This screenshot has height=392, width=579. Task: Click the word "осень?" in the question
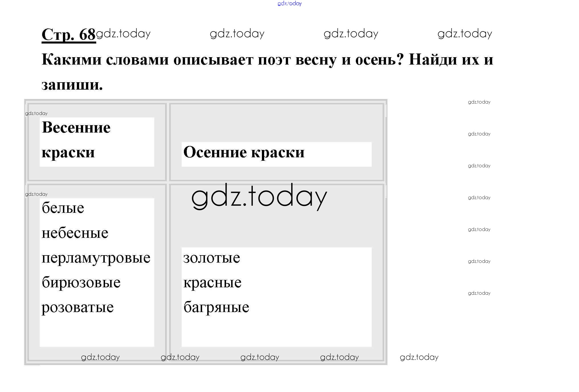(x=379, y=60)
